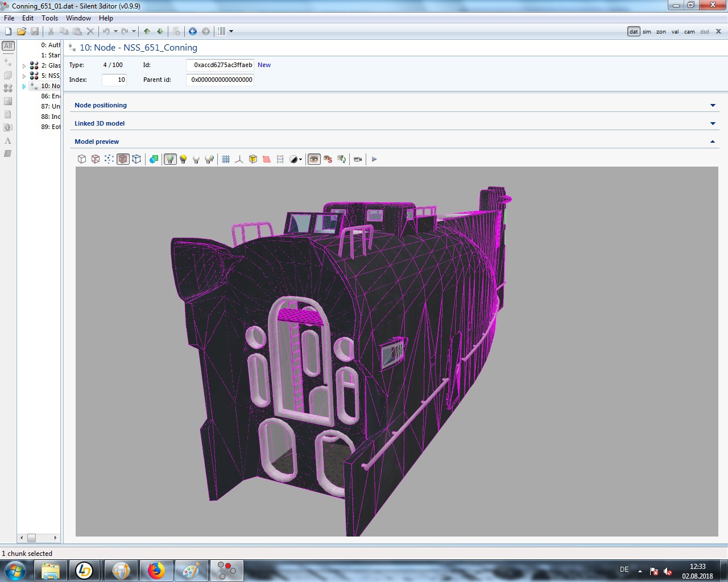Show the 3D axes gizmo
Screen dimensions: 728x582
239,159
